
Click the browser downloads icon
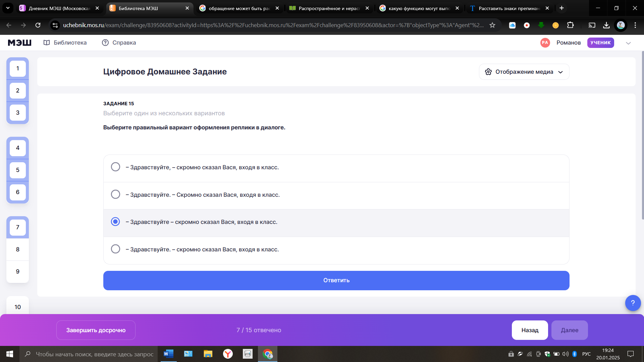pos(606,25)
